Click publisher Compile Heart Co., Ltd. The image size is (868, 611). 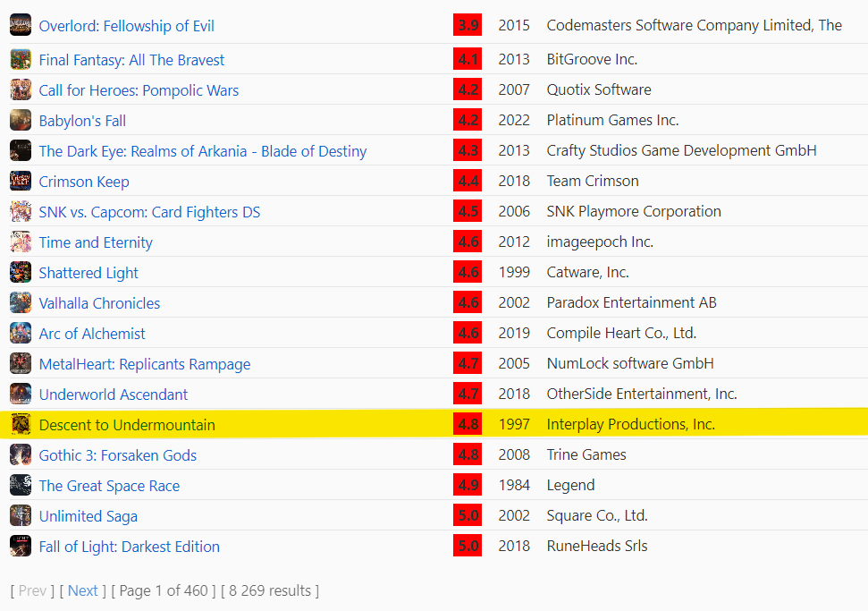tap(621, 333)
